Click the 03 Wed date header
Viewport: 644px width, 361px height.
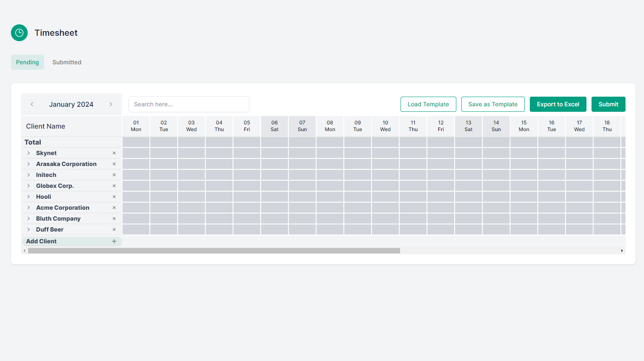191,126
